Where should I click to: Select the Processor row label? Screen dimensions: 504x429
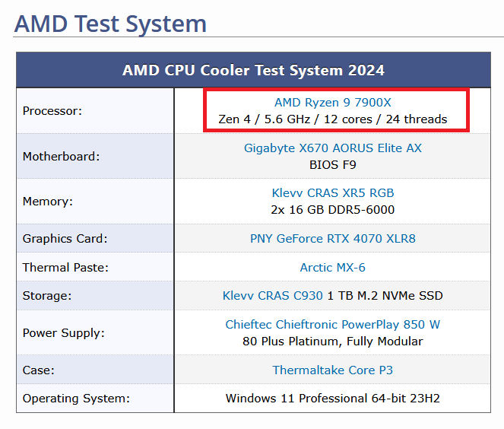tap(52, 111)
